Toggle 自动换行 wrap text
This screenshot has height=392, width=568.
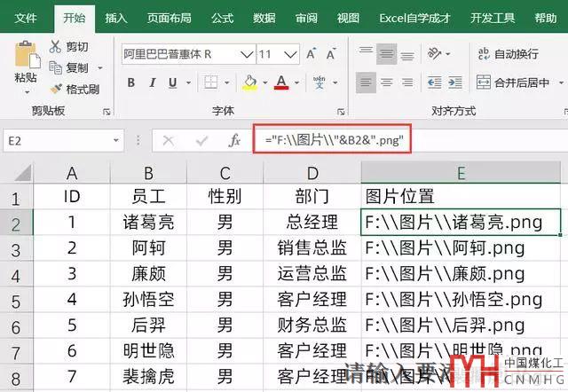click(x=508, y=54)
